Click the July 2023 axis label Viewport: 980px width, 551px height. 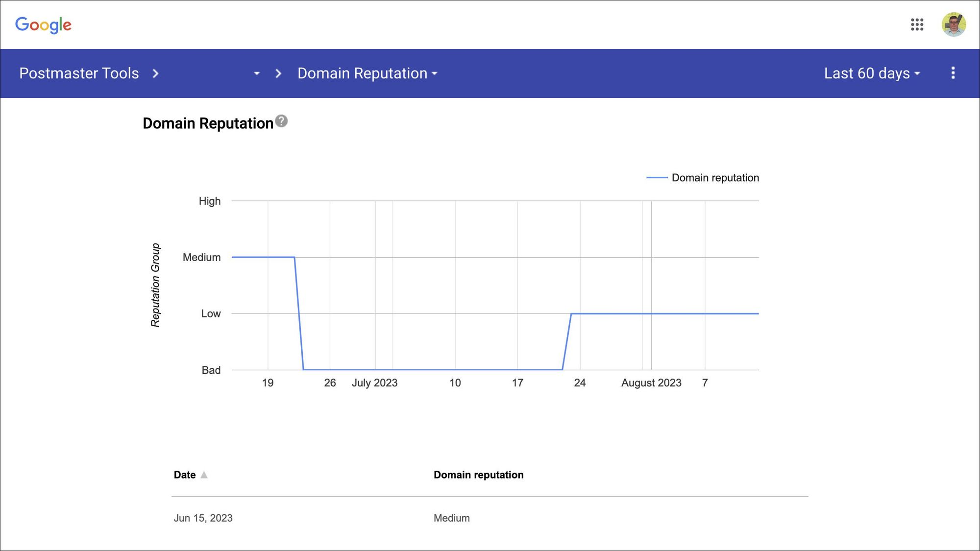pos(375,383)
